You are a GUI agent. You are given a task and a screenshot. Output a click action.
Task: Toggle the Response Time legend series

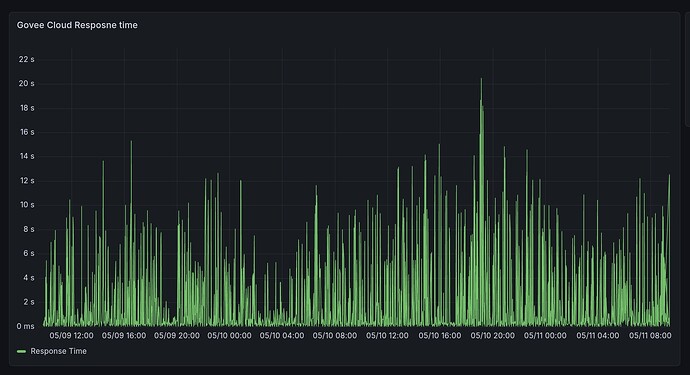pyautogui.click(x=59, y=351)
